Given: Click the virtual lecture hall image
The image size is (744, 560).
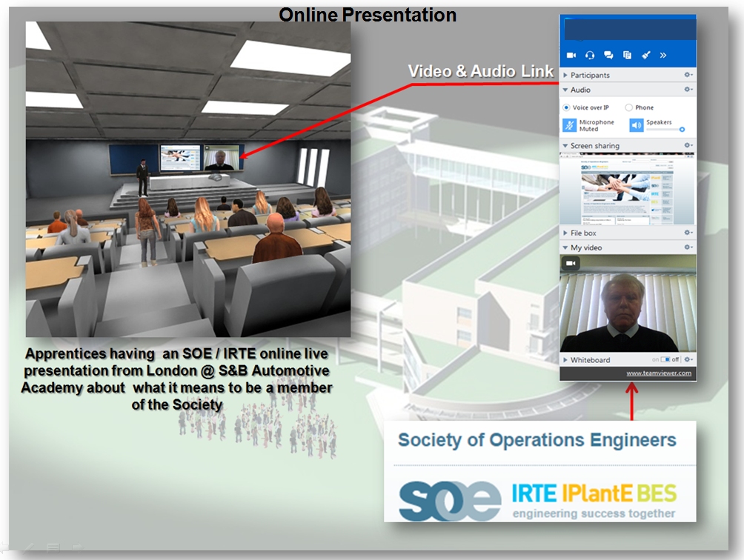Looking at the screenshot, I should (x=188, y=179).
